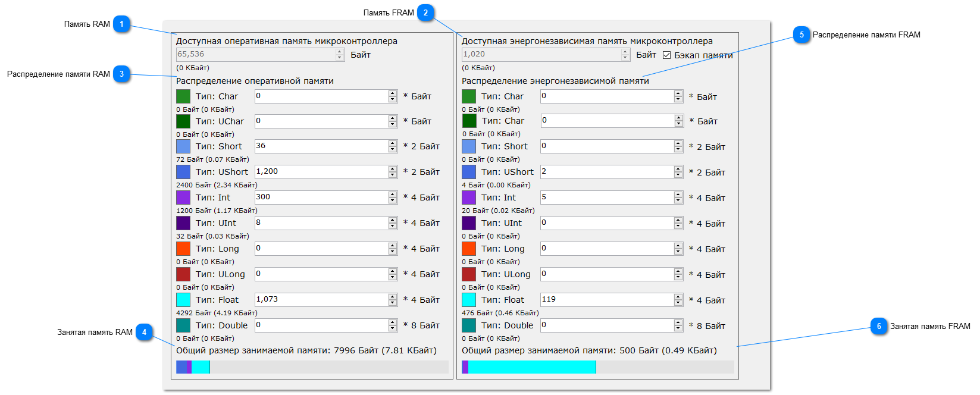
Task: Click the text "32 Байт (0.03 КБайт)"
Action: (x=212, y=236)
